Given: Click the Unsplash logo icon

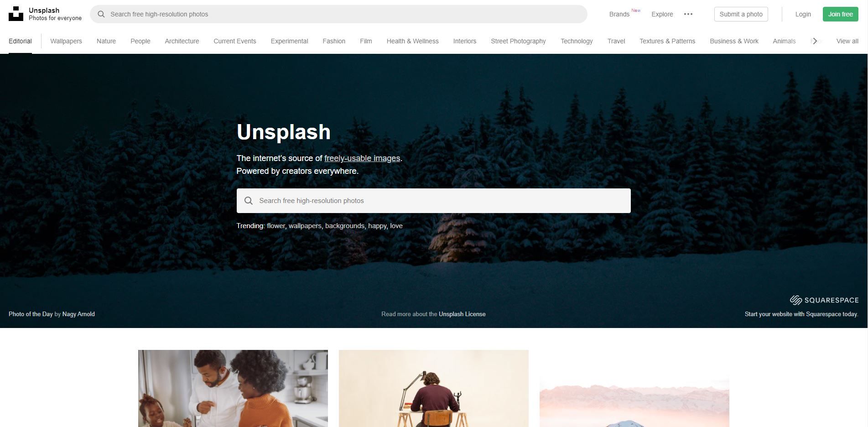Looking at the screenshot, I should click(16, 14).
